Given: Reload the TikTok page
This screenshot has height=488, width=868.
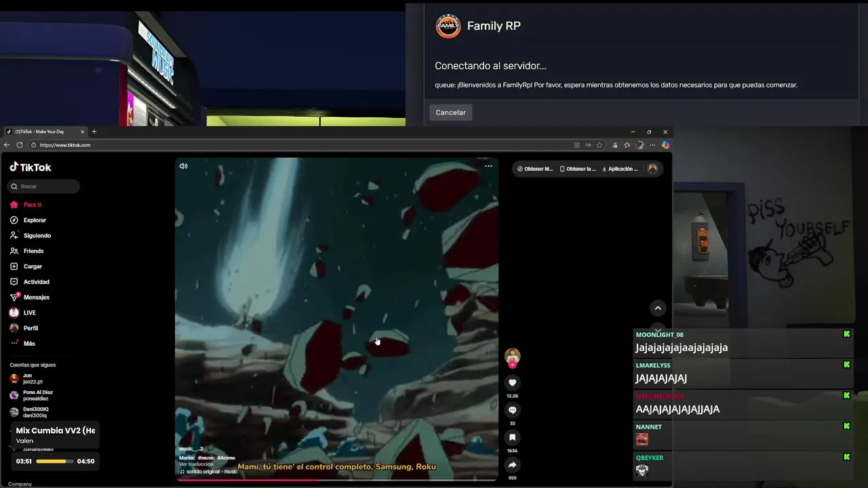Looking at the screenshot, I should (20, 145).
